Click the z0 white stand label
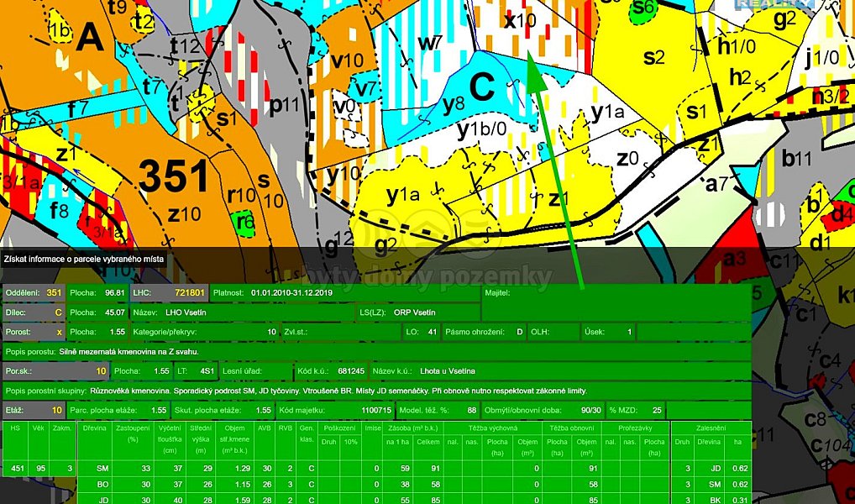The width and height of the screenshot is (855, 504). coord(627,159)
